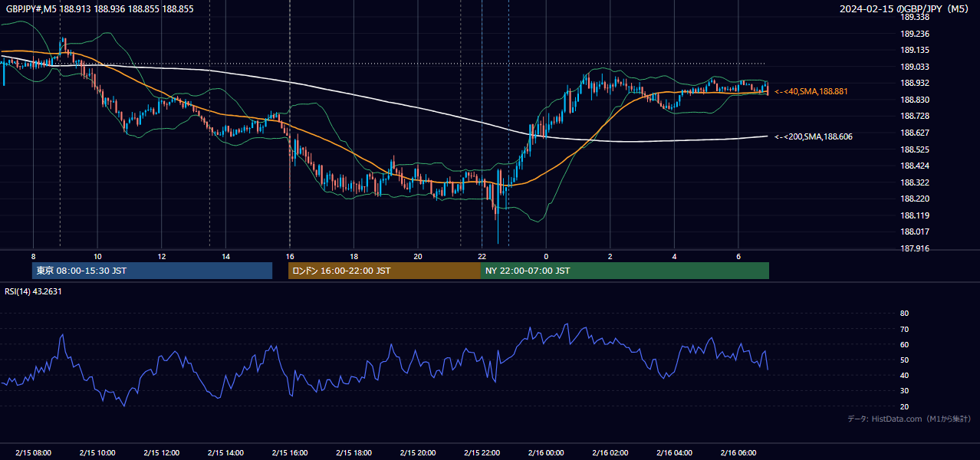Click price axis value 188.424
Viewport: 980px width, 460px height.
(915, 166)
